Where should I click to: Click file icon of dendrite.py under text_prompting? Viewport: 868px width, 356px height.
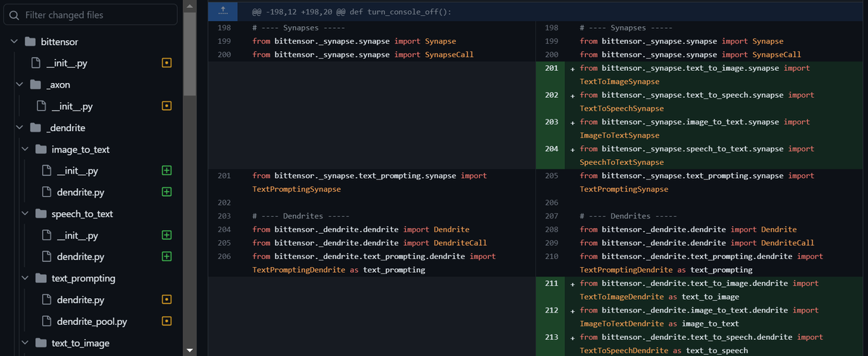47,300
